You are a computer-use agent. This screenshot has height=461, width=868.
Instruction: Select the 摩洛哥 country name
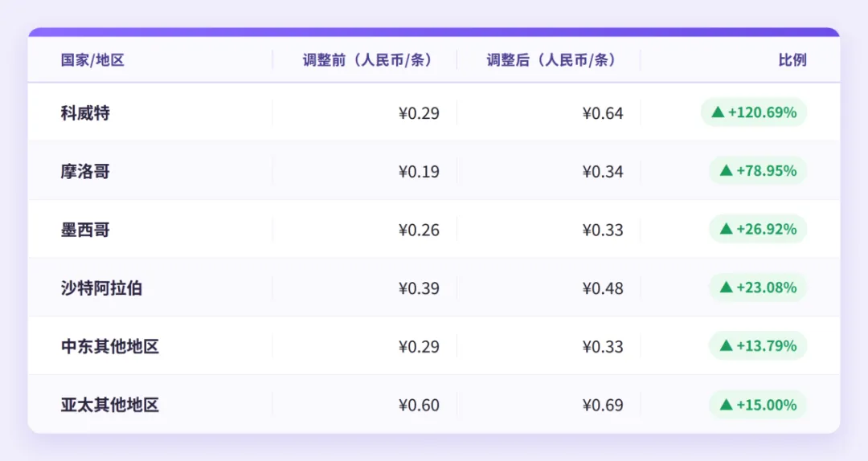[x=85, y=172]
